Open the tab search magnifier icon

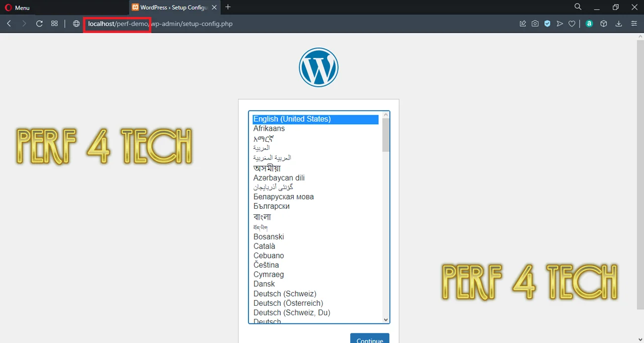[578, 7]
